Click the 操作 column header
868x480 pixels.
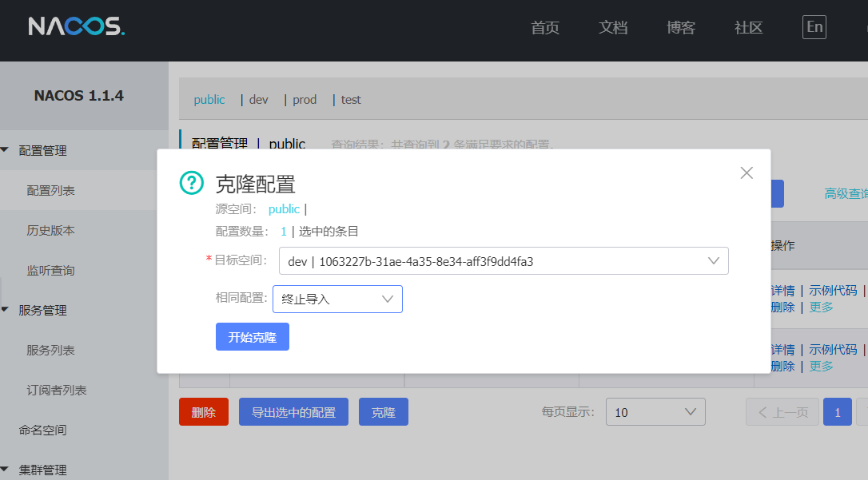[x=782, y=245]
